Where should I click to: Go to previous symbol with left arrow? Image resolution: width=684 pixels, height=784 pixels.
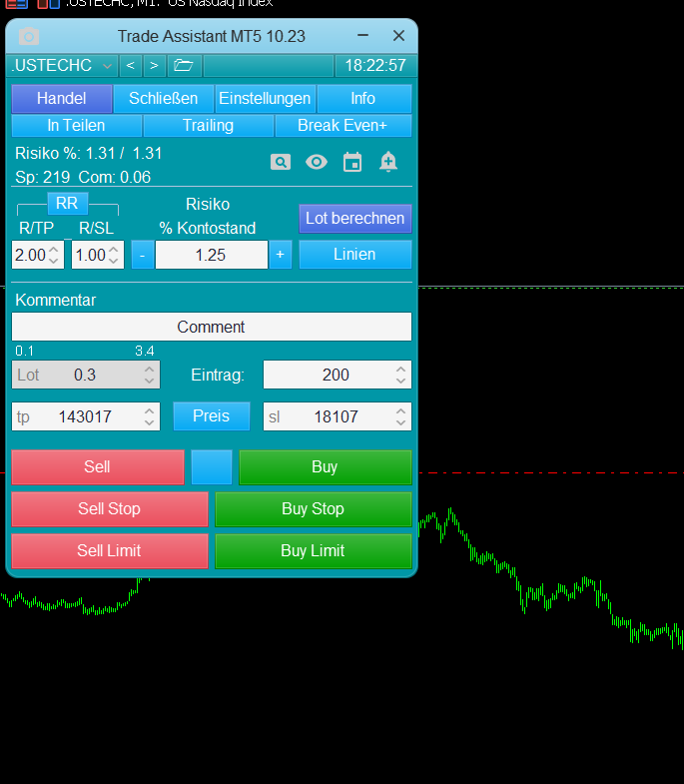(130, 66)
